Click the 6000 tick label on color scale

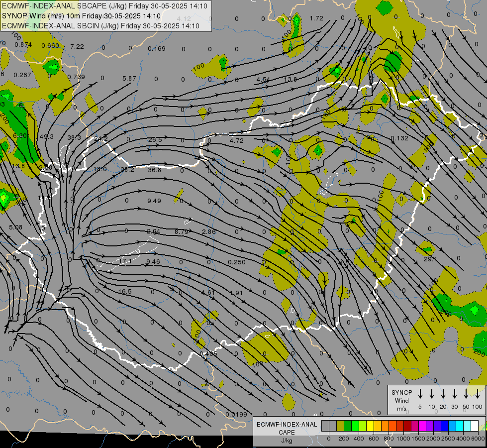pos(478,439)
